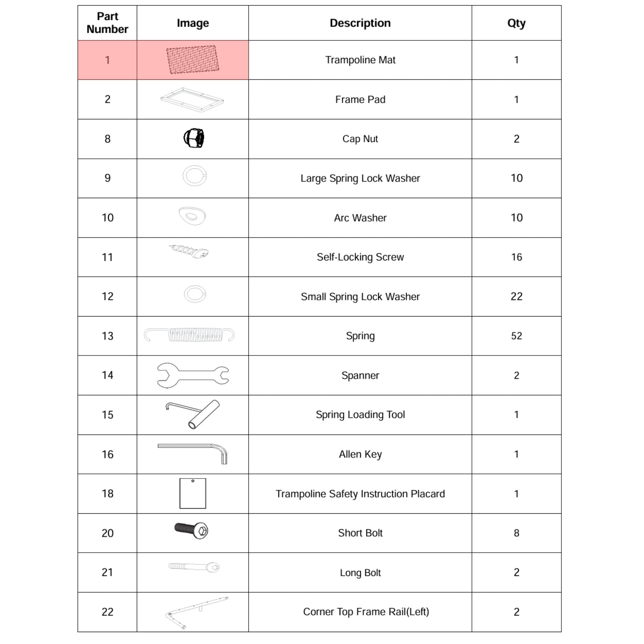This screenshot has height=644, width=644.
Task: Select the Long Bolt image
Action: click(x=194, y=567)
